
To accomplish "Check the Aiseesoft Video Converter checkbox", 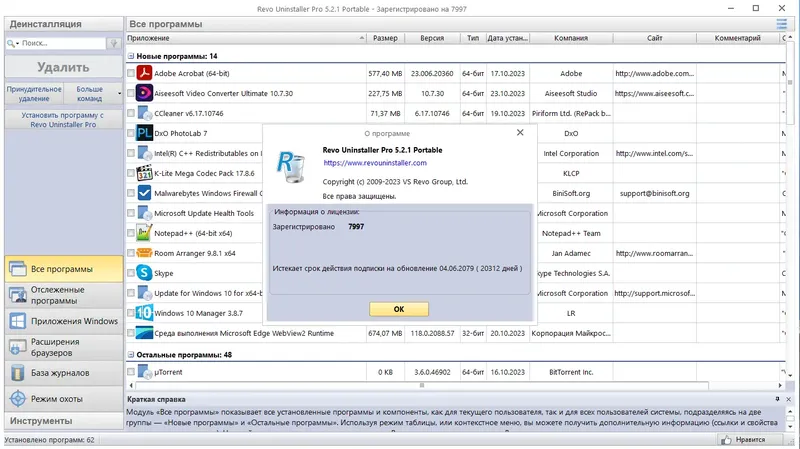I will coord(131,93).
